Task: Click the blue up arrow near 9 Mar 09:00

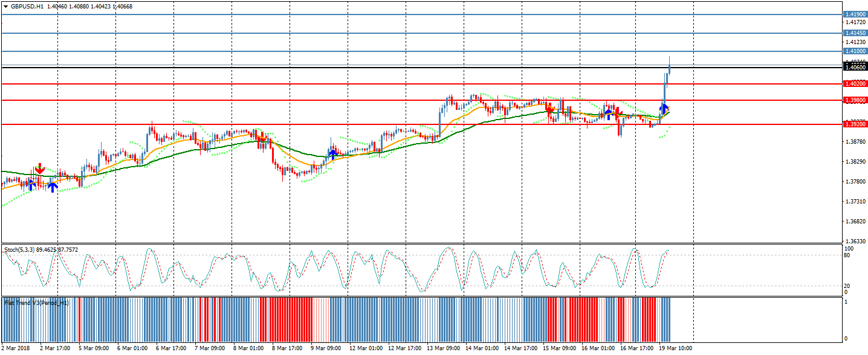Action: [332, 154]
